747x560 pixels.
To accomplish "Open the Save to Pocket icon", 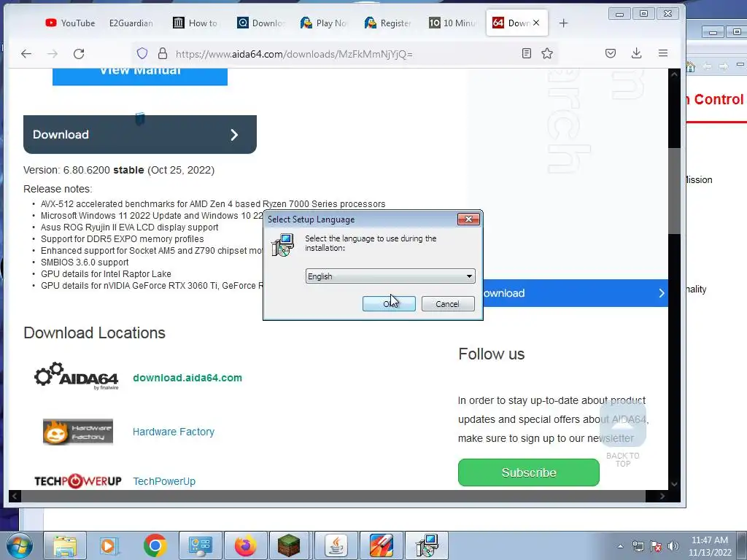I will [611, 53].
